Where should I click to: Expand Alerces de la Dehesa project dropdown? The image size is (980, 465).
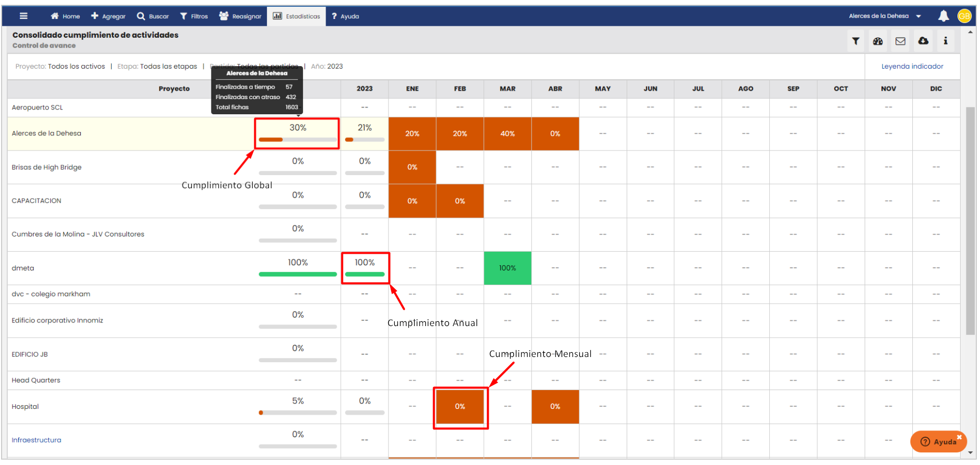click(918, 16)
